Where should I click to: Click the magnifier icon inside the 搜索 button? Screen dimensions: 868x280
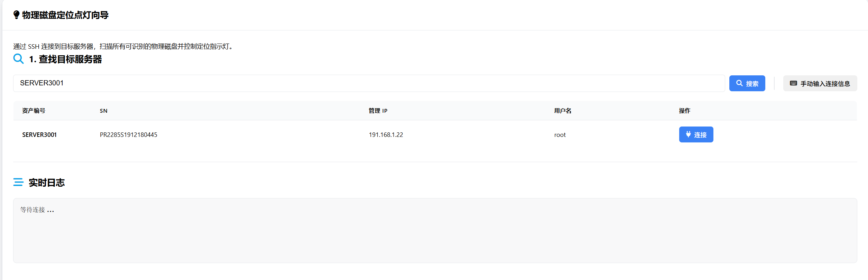pyautogui.click(x=739, y=83)
